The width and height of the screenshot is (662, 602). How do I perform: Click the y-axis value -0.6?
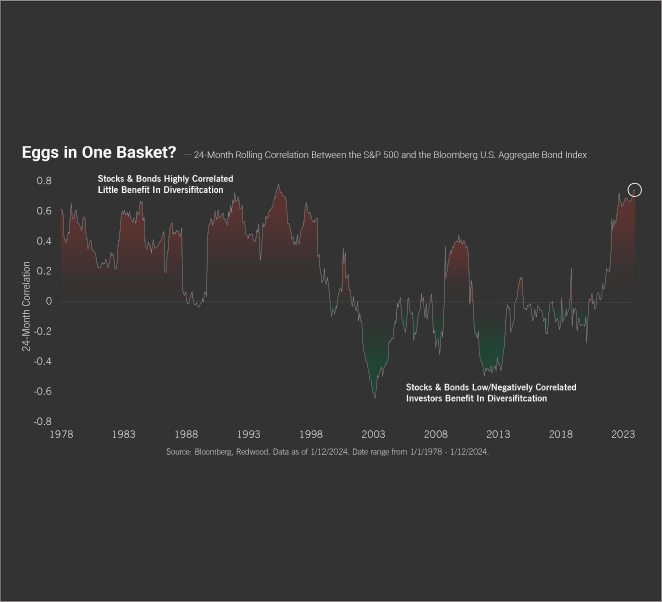pos(42,391)
